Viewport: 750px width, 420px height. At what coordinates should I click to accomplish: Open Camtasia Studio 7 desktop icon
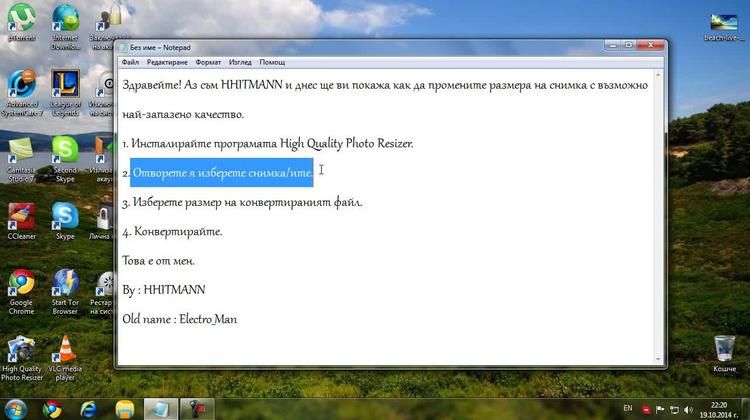pos(21,159)
